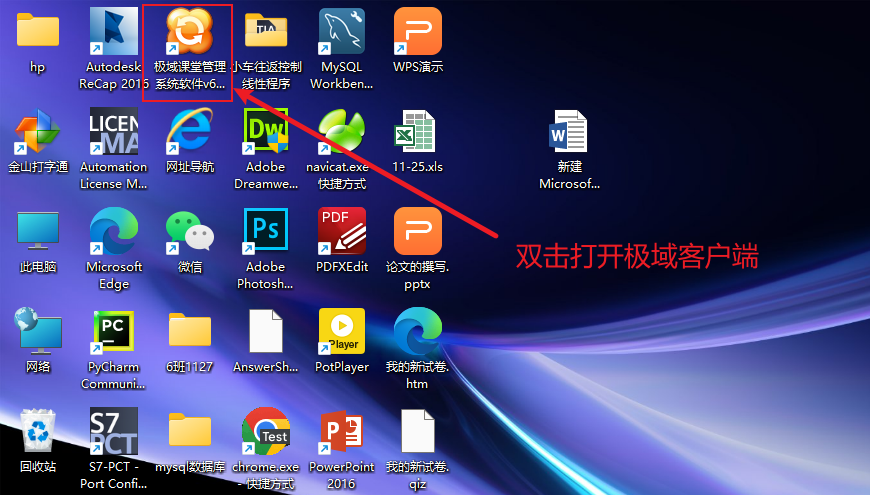Click the Microsoft Edge shortcut
The width and height of the screenshot is (870, 495).
(113, 231)
